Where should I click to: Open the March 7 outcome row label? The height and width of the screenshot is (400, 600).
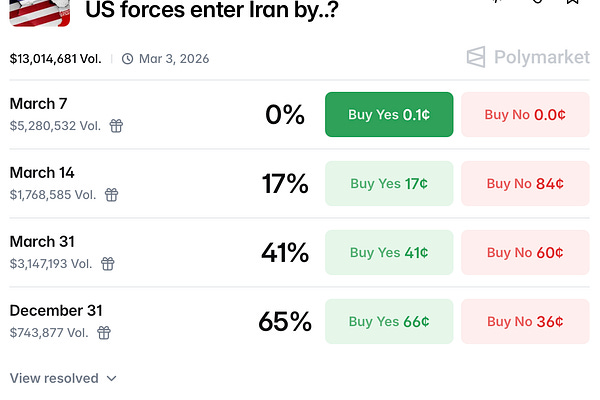click(38, 104)
